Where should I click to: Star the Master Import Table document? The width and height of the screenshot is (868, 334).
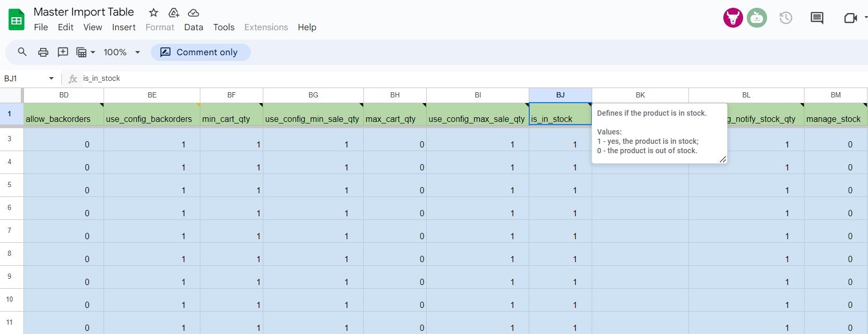pyautogui.click(x=153, y=13)
